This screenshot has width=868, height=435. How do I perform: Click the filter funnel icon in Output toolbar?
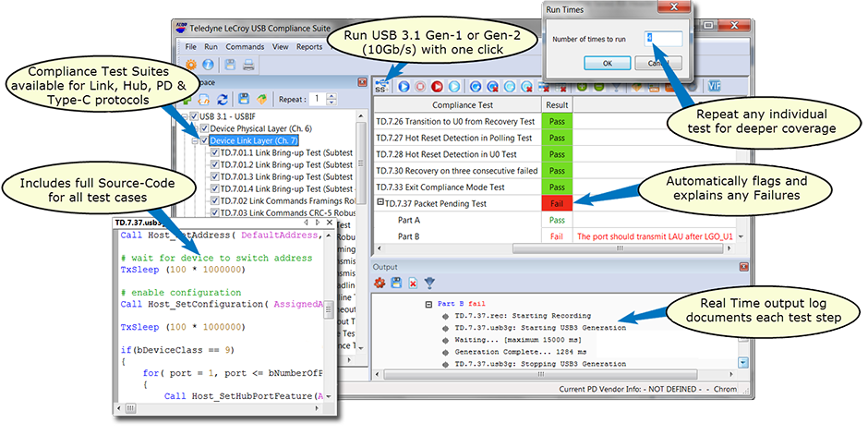pyautogui.click(x=429, y=283)
